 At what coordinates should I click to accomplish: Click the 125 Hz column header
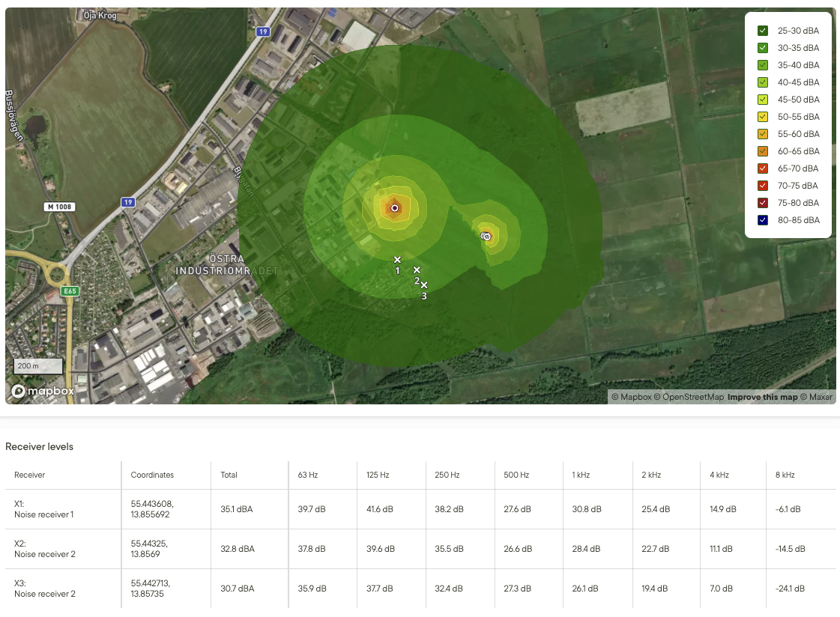378,475
